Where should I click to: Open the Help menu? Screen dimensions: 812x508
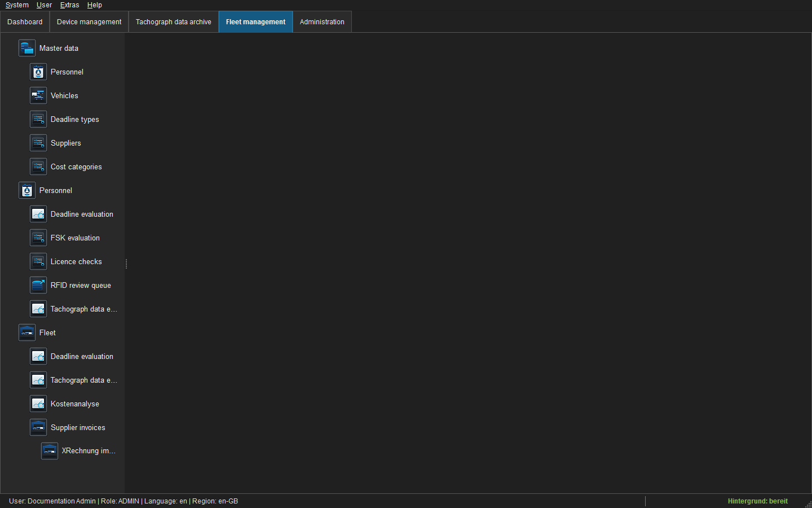coord(94,5)
